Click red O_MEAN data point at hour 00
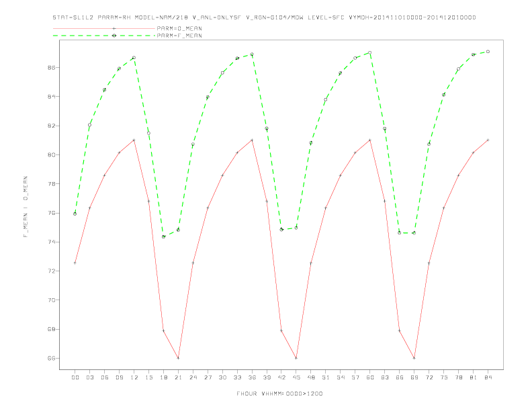The image size is (532, 411). coord(75,263)
